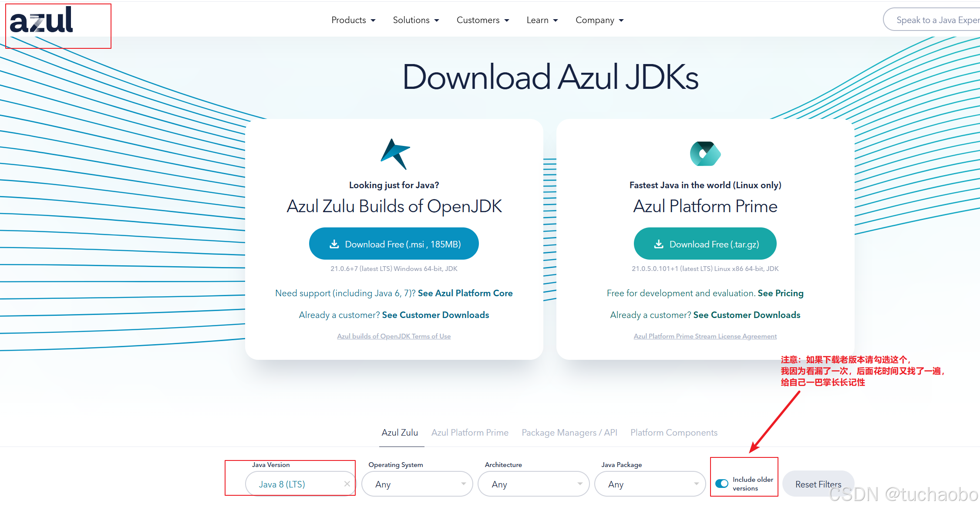Image resolution: width=980 pixels, height=511 pixels.
Task: Click the Azul Platform Prime logo icon
Action: point(705,153)
